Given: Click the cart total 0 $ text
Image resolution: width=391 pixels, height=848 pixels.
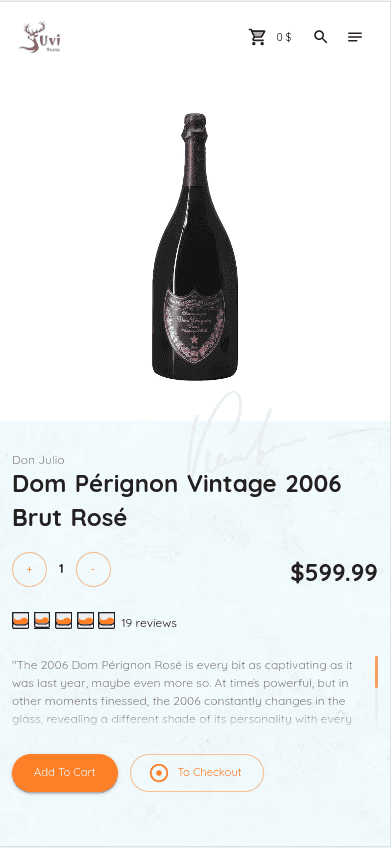Looking at the screenshot, I should pos(284,37).
